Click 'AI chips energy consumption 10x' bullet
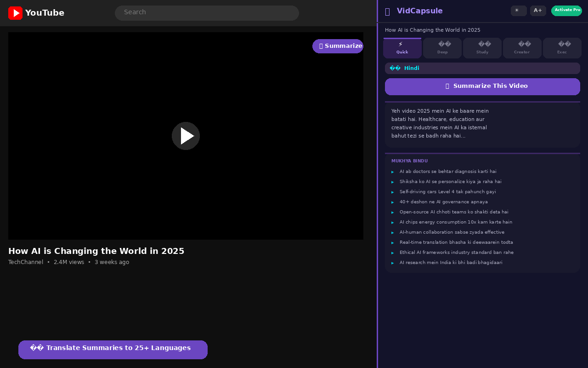The image size is (588, 368). tap(456, 222)
